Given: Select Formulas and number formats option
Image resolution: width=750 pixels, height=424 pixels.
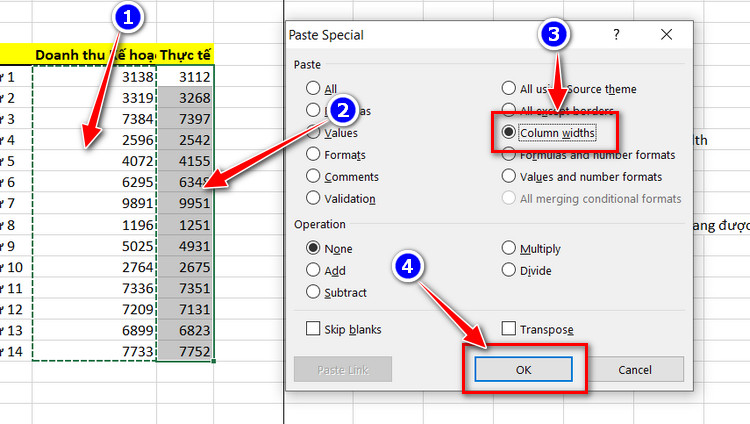Looking at the screenshot, I should tap(508, 154).
